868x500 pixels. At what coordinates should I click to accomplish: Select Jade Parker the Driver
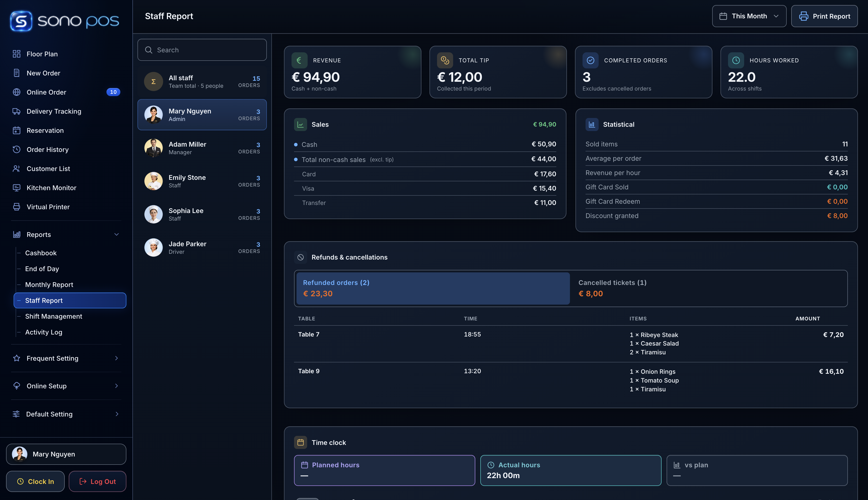click(x=202, y=247)
